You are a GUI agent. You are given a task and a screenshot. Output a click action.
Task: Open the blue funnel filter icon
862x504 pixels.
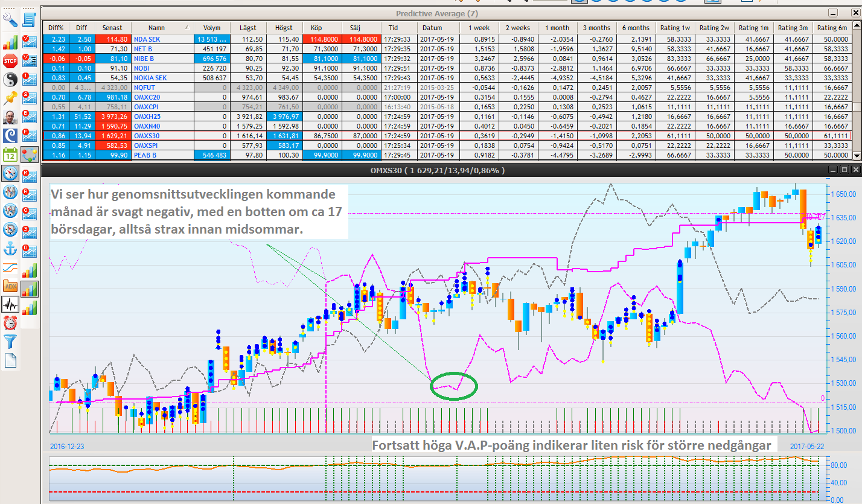point(10,342)
